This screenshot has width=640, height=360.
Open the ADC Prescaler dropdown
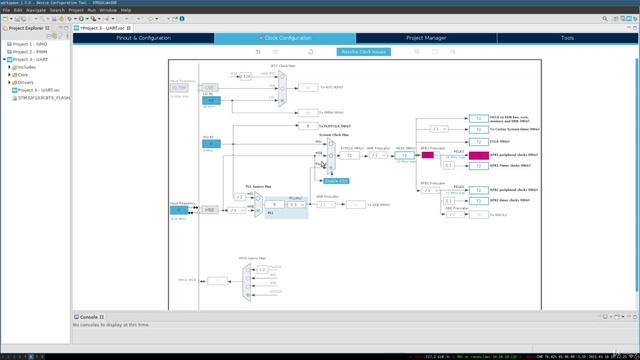point(455,215)
